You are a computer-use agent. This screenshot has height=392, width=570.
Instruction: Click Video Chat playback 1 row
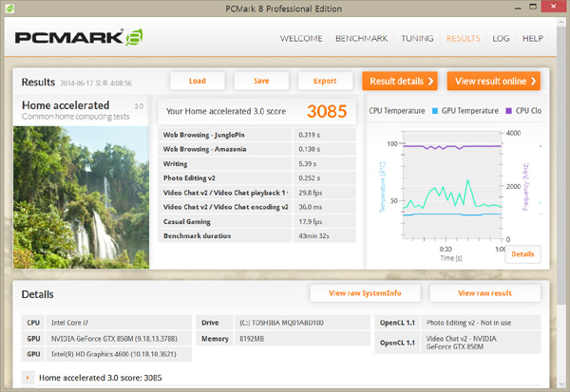point(257,193)
